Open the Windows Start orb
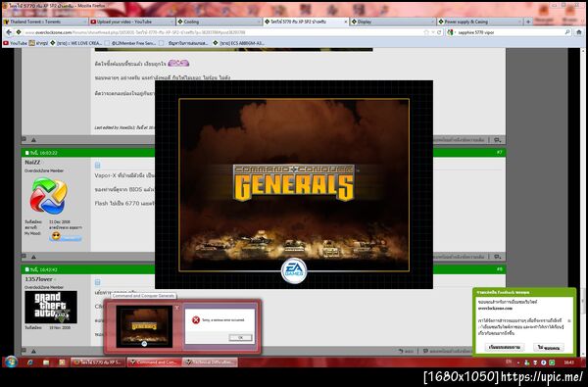 11,363
